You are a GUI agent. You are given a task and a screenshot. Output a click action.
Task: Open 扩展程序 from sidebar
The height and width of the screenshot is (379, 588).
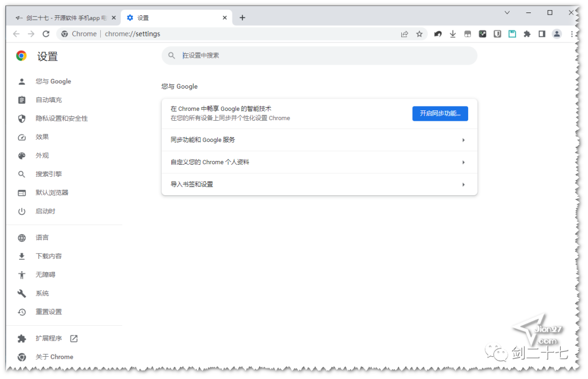point(49,339)
